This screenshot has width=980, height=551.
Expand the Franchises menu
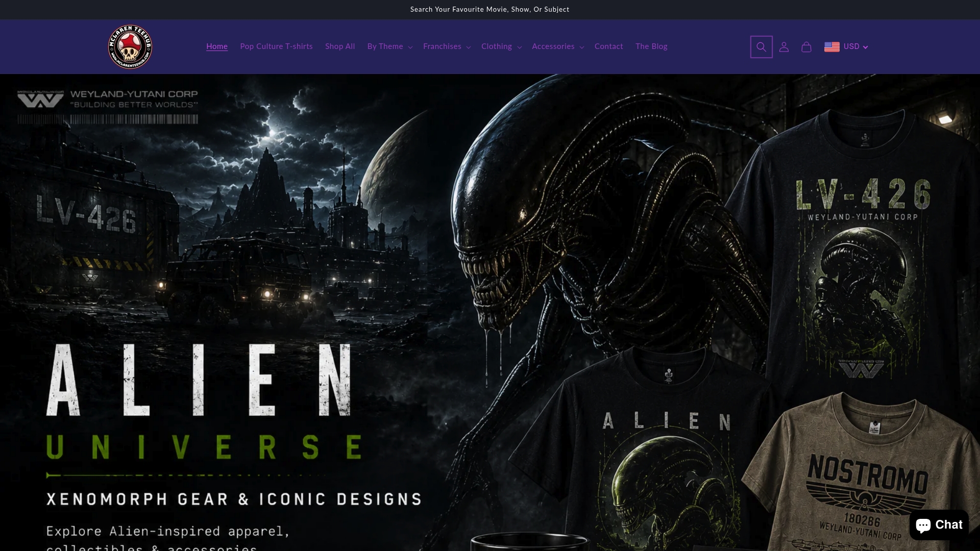click(447, 46)
